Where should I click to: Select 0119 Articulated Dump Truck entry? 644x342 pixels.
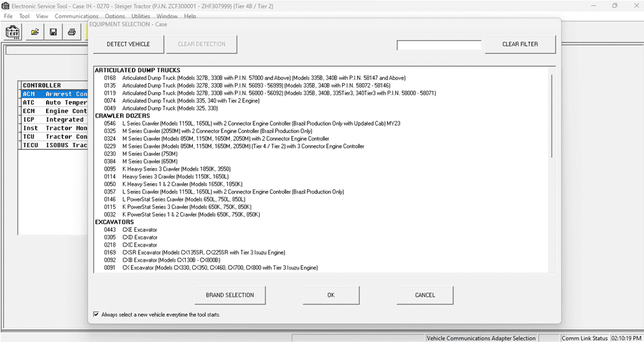click(270, 93)
